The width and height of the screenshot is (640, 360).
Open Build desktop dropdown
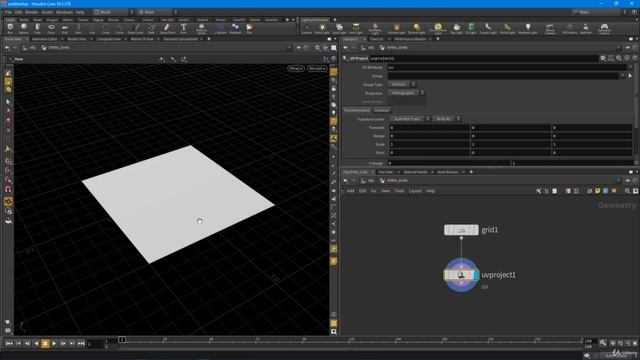(113, 12)
